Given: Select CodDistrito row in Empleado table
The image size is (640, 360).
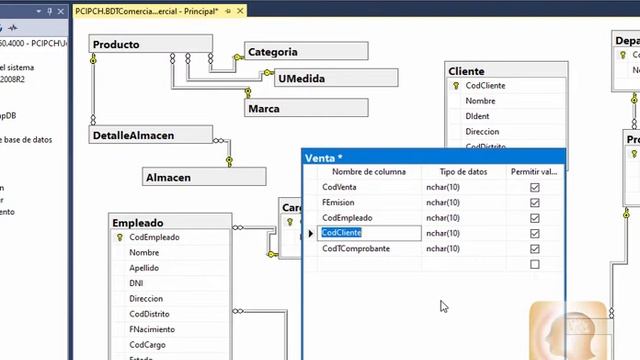Looking at the screenshot, I should pos(170,314).
